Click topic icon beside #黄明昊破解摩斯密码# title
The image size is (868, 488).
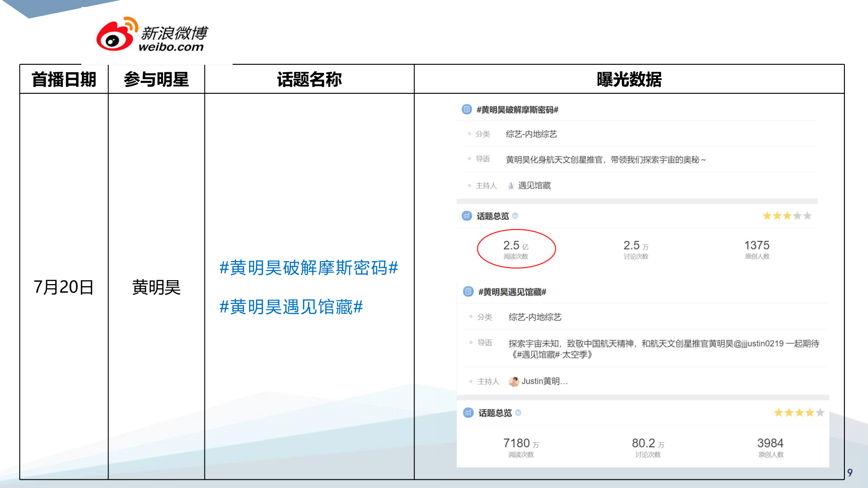pos(467,109)
